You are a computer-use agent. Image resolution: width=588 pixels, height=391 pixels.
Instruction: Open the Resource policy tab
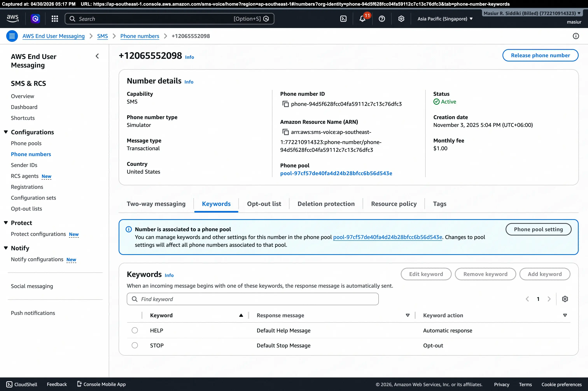coord(394,204)
